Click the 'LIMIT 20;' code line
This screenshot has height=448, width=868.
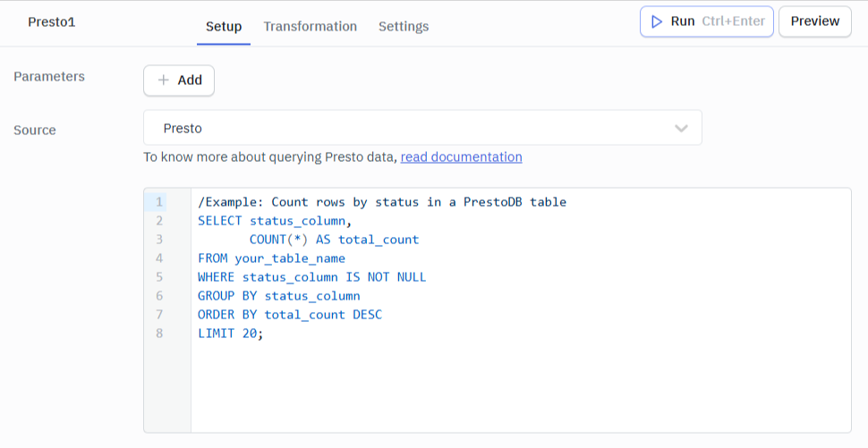pyautogui.click(x=231, y=334)
